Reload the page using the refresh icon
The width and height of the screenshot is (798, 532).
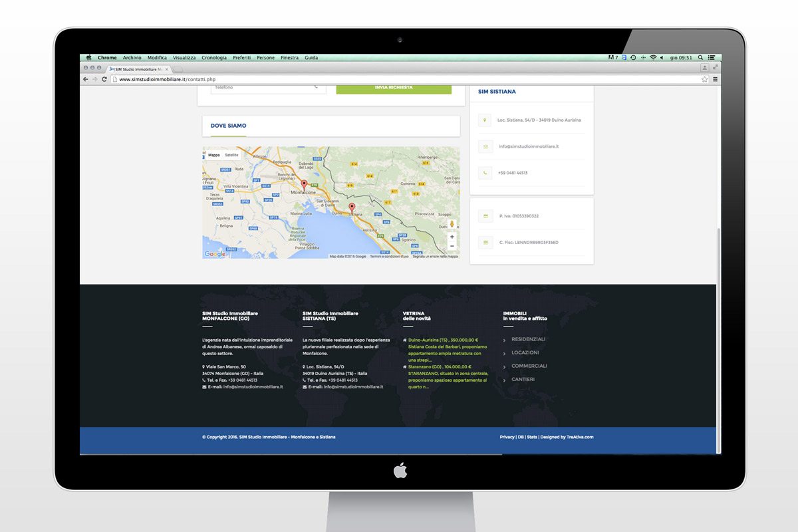click(104, 79)
